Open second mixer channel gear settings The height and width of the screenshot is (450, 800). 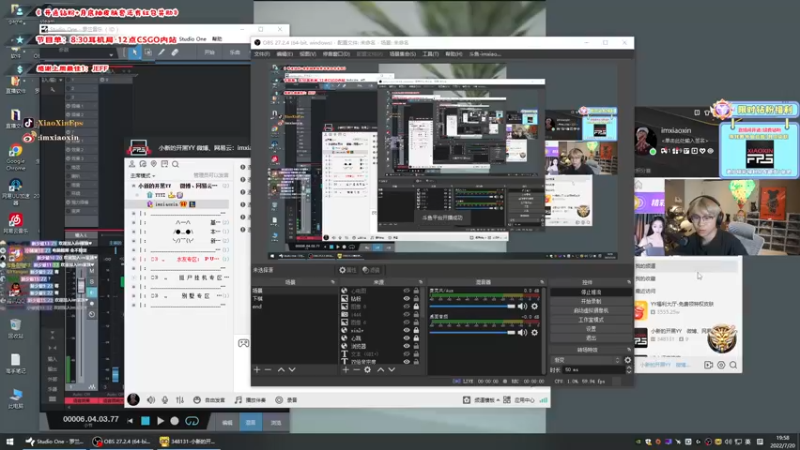pos(534,332)
